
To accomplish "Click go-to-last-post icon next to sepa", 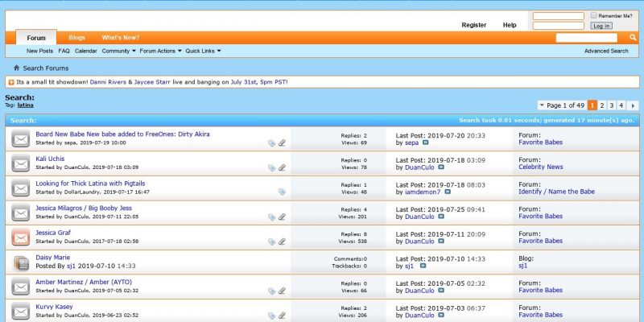I will coord(426,142).
